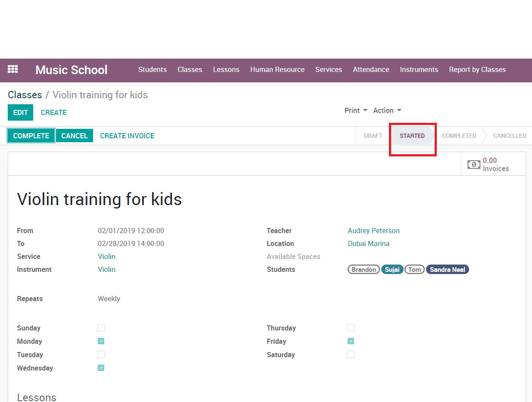Viewport: 532px width, 402px height.
Task: Click CREATE INVOICE link button
Action: pos(127,136)
